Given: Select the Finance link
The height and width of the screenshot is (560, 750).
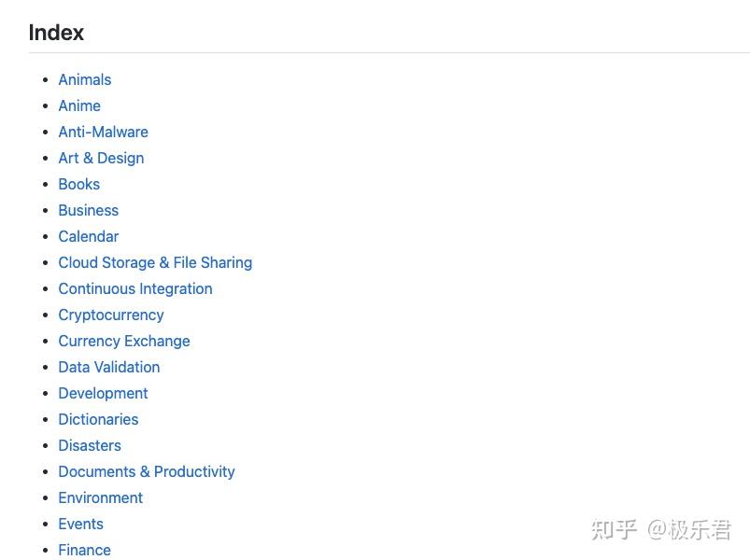Looking at the screenshot, I should [x=84, y=550].
